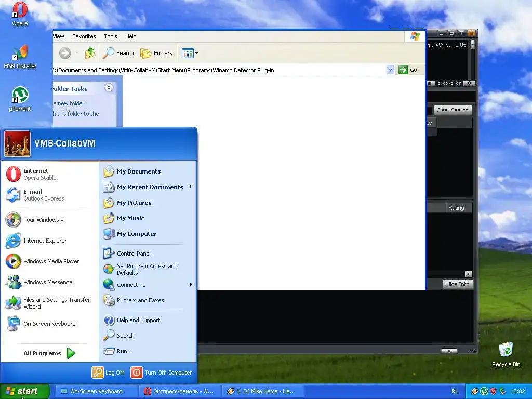Image resolution: width=532 pixels, height=399 pixels.
Task: Open Set Program Access and Defaults
Action: click(x=148, y=269)
